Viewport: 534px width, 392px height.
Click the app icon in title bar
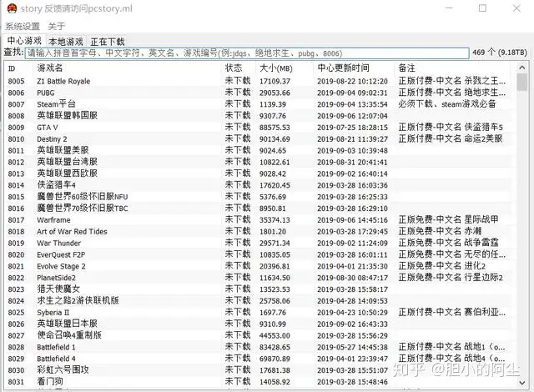tap(12, 8)
